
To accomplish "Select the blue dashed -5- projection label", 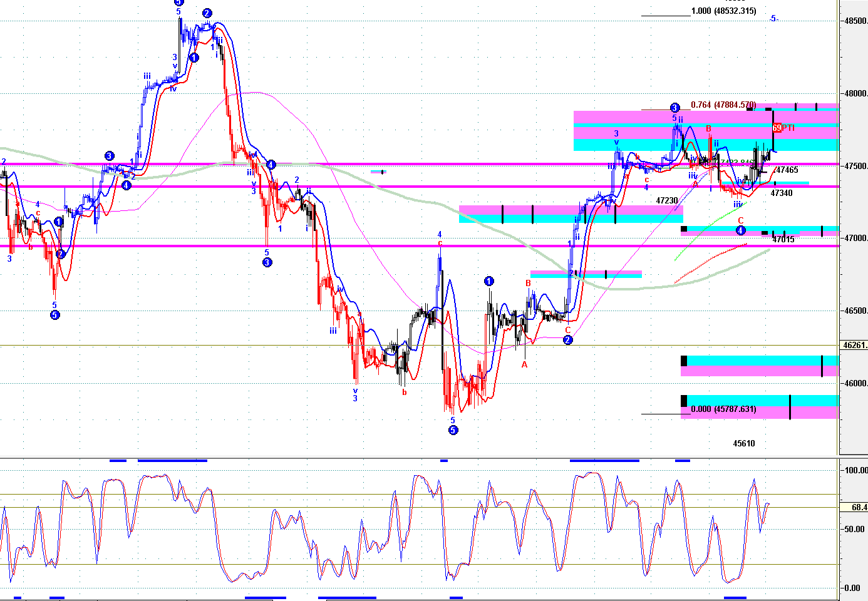I will tap(774, 19).
